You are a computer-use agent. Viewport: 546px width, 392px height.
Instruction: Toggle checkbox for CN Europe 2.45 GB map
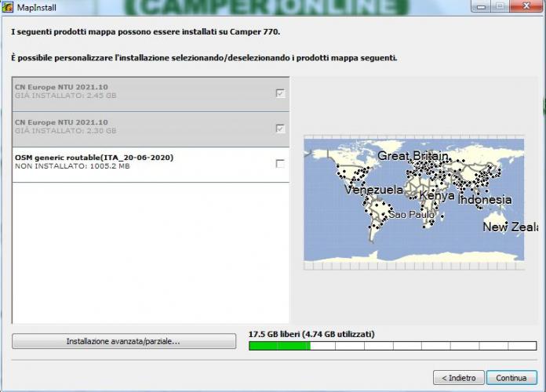(x=280, y=93)
